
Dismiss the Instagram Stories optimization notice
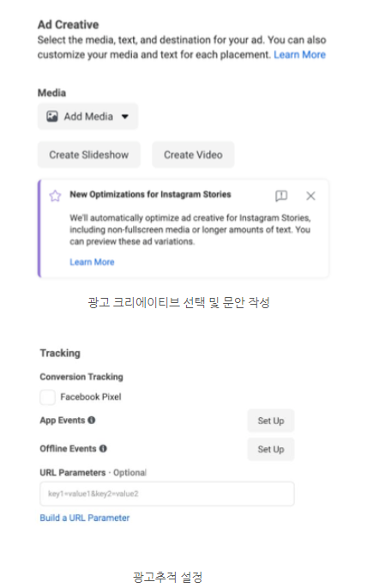310,196
